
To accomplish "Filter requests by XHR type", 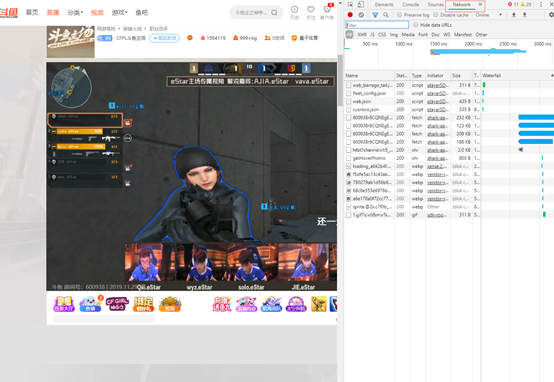I will [362, 35].
